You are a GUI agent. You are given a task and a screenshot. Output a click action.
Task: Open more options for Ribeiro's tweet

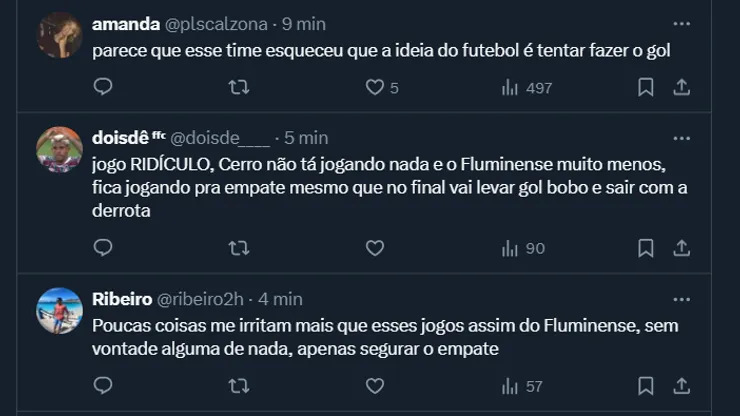[681, 298]
